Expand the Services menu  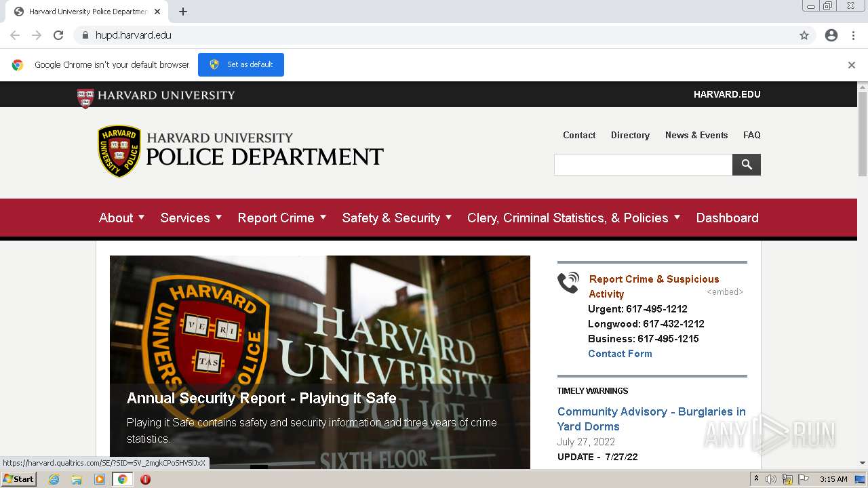(x=191, y=218)
